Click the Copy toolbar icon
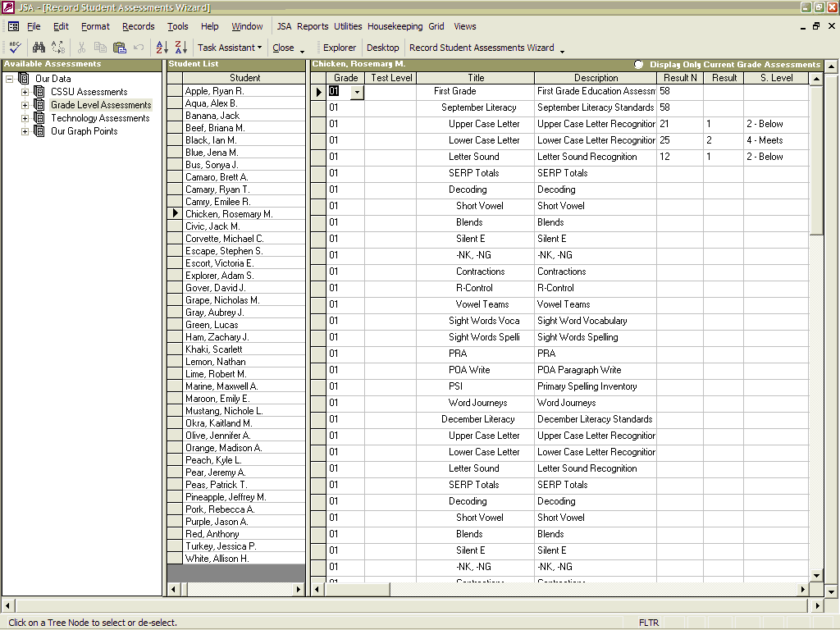840x630 pixels. click(100, 48)
